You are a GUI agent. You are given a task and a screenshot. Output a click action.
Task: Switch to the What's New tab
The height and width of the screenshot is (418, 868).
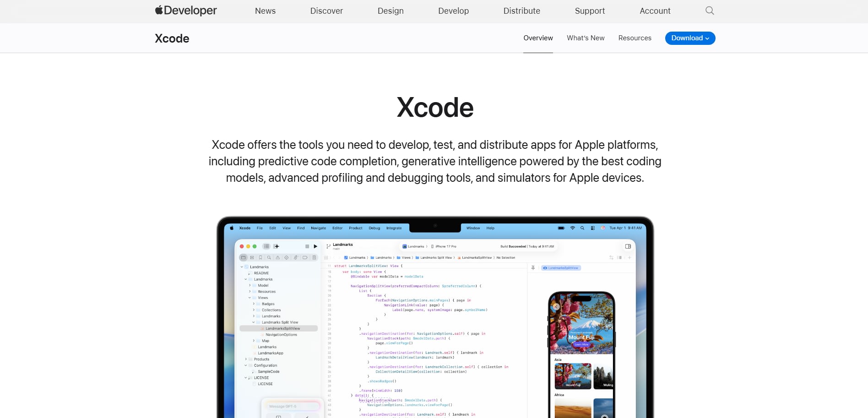[x=586, y=38]
